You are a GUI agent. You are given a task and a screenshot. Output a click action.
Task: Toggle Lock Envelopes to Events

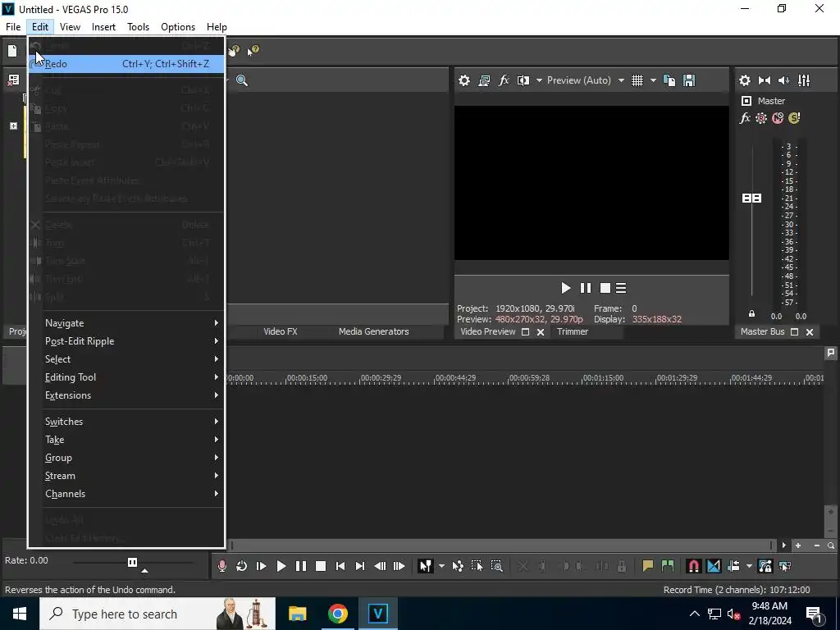click(x=765, y=566)
